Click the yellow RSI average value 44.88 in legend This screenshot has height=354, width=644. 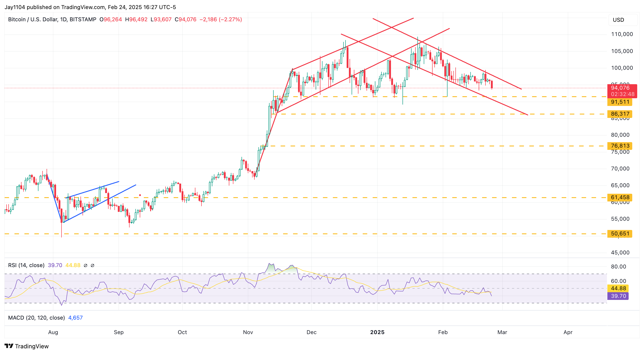coord(73,265)
